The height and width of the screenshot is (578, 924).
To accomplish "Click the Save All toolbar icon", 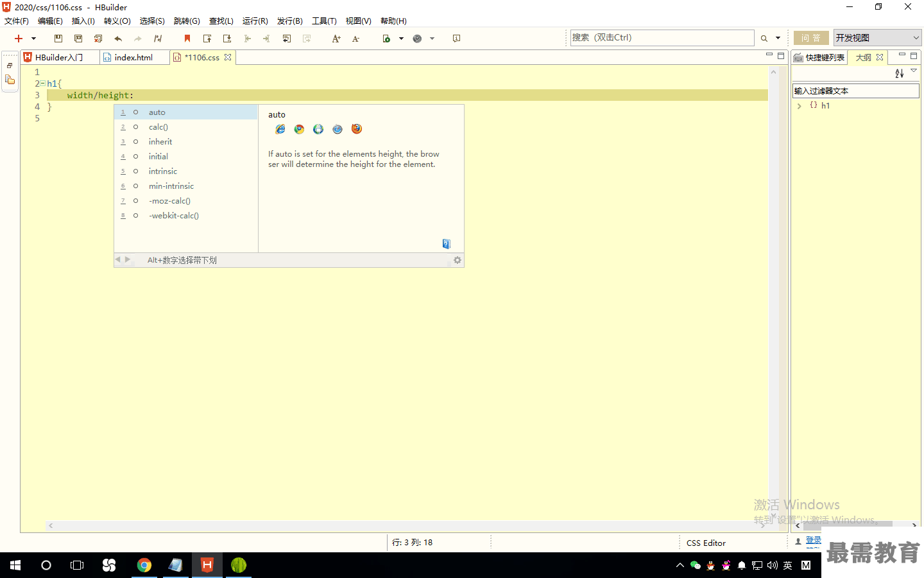I will (x=78, y=39).
